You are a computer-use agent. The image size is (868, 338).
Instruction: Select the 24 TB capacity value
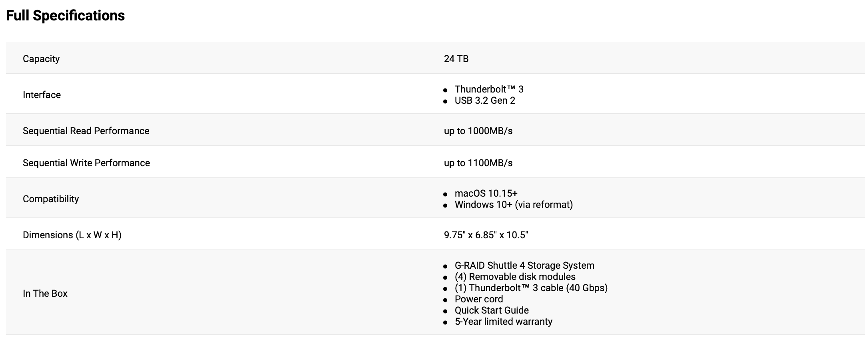coord(456,59)
